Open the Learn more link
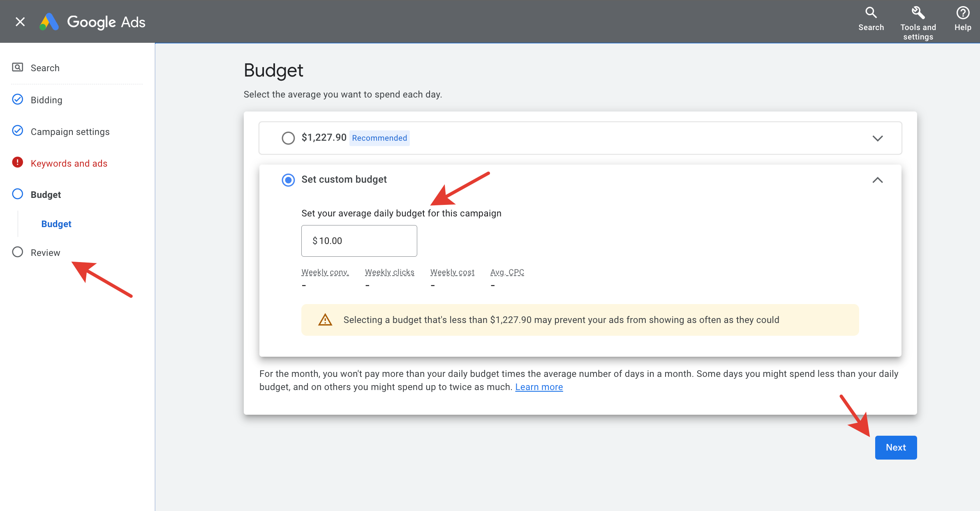 point(539,387)
